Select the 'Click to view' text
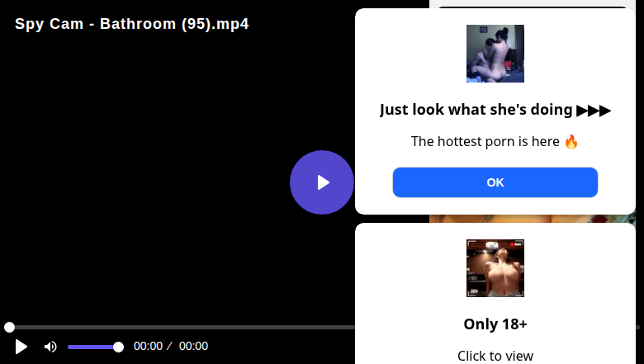Screen dimensions: 644x364 495,356
